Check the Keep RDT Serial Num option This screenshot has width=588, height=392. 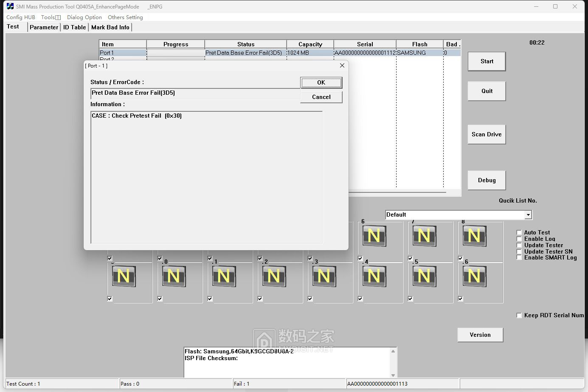click(x=519, y=315)
